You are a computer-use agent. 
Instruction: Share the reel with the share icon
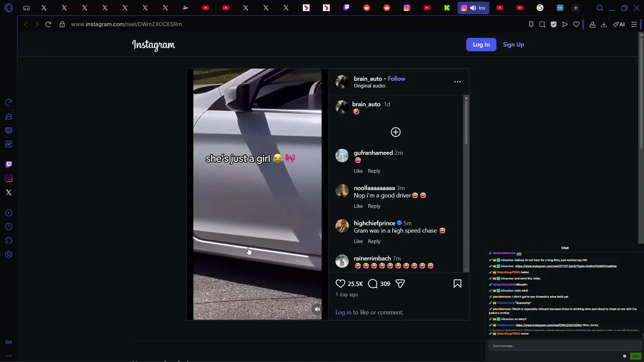pyautogui.click(x=400, y=284)
